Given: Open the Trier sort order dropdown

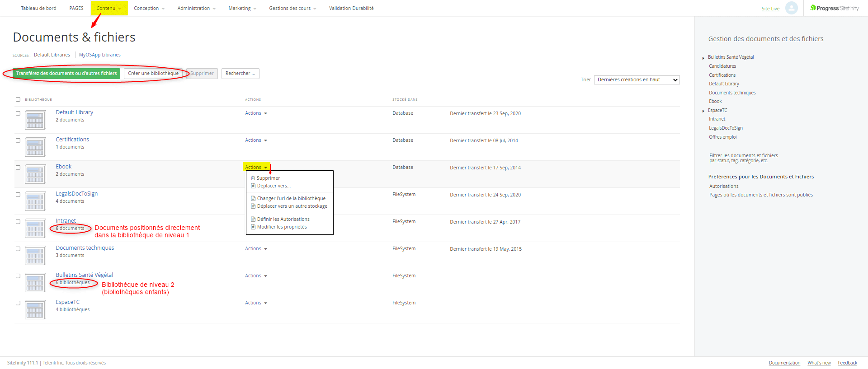Looking at the screenshot, I should 637,80.
